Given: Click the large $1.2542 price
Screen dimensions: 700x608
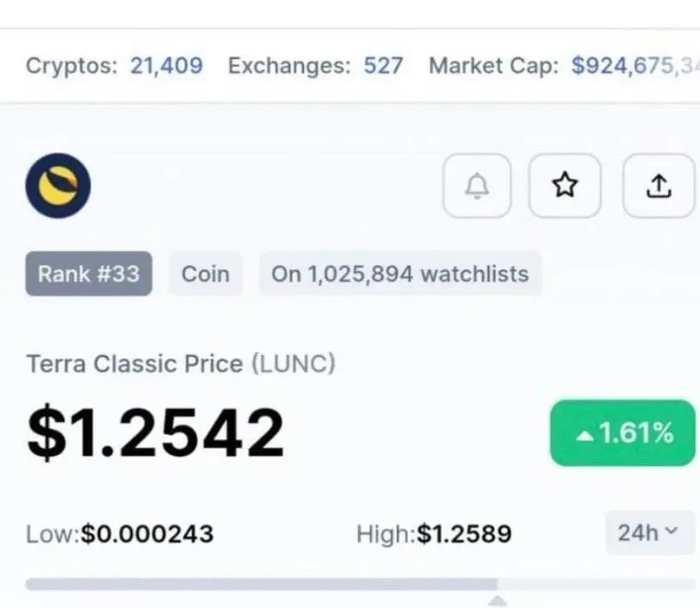Looking at the screenshot, I should 155,431.
